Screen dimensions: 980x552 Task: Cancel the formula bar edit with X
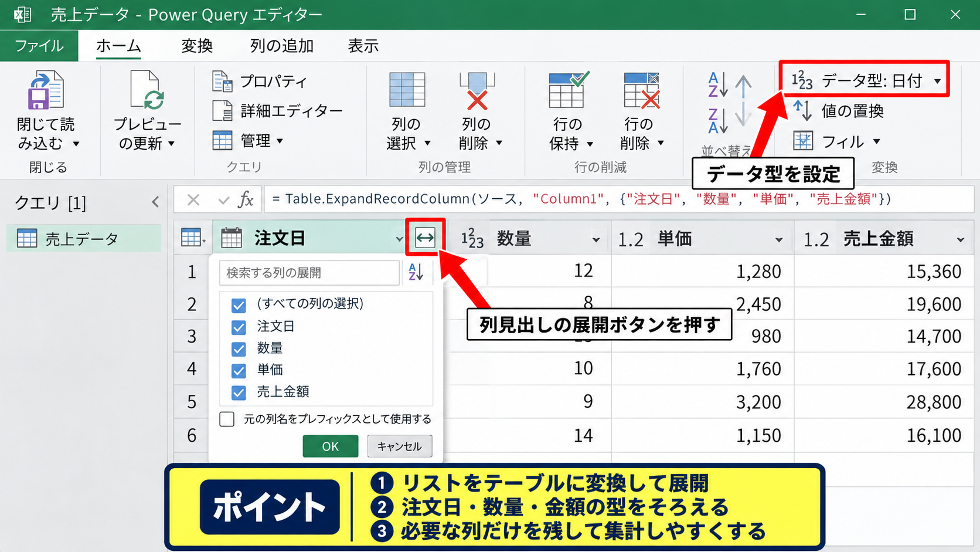coord(193,199)
